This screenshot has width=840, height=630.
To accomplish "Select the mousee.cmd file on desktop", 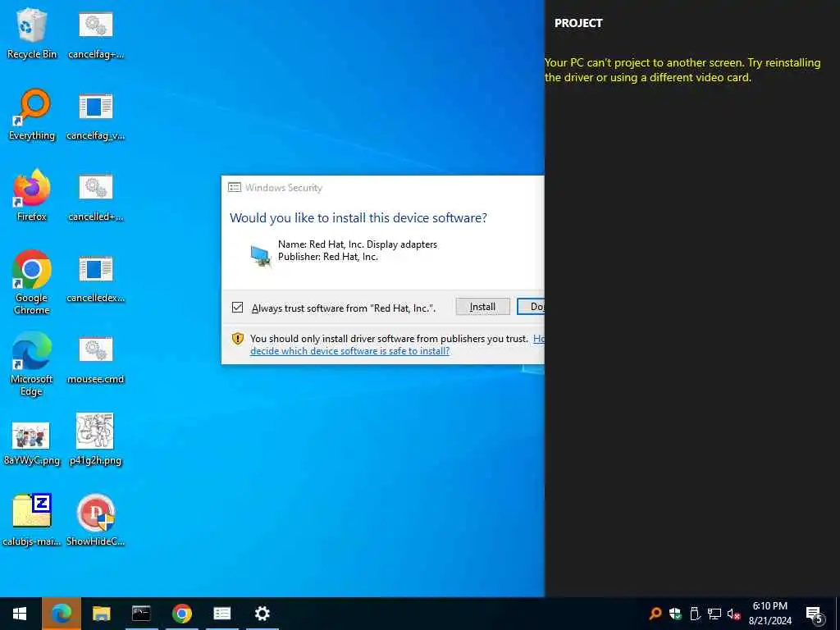I will tap(96, 360).
